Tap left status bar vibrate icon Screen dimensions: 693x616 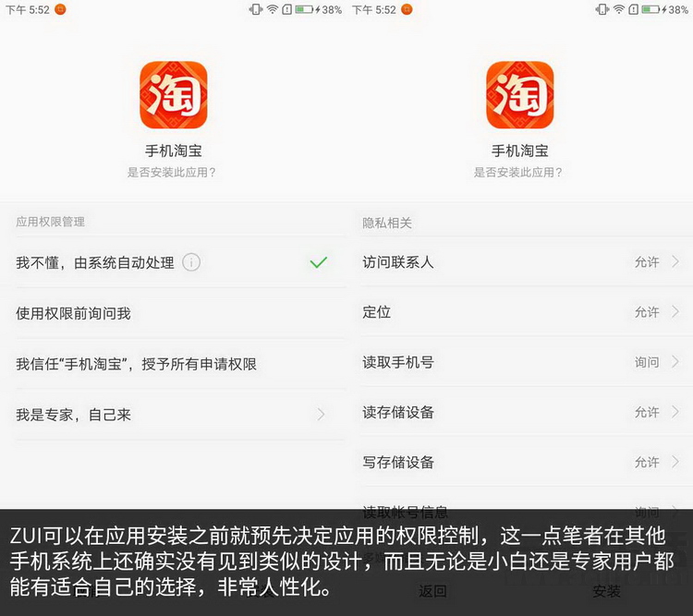256,9
